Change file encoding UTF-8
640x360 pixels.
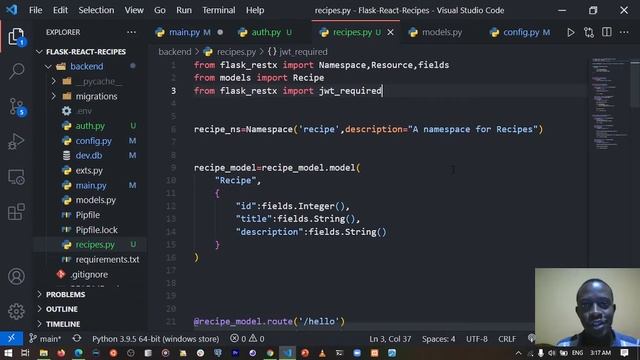[477, 339]
